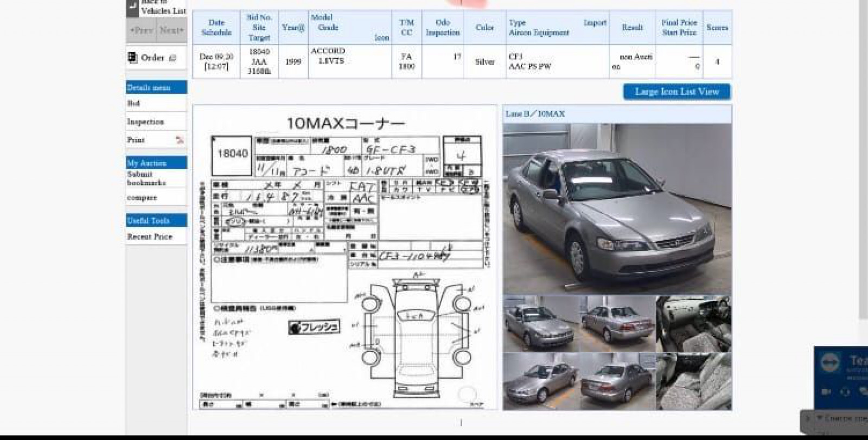Click the Order sheet icon
The width and height of the screenshot is (868, 440).
(x=132, y=58)
